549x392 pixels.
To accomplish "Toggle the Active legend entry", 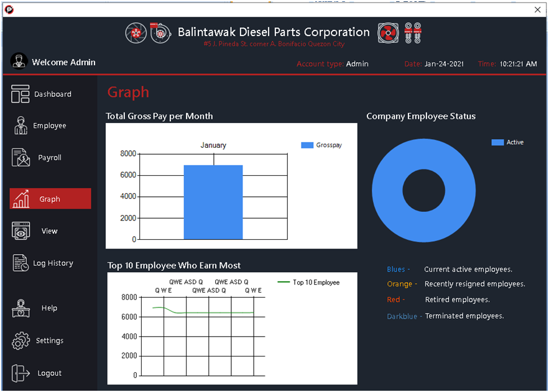I will click(x=507, y=142).
